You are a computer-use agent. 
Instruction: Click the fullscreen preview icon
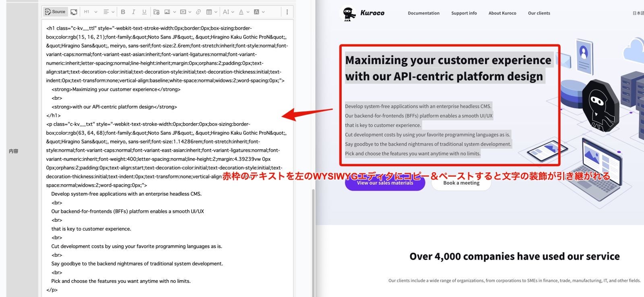(74, 12)
